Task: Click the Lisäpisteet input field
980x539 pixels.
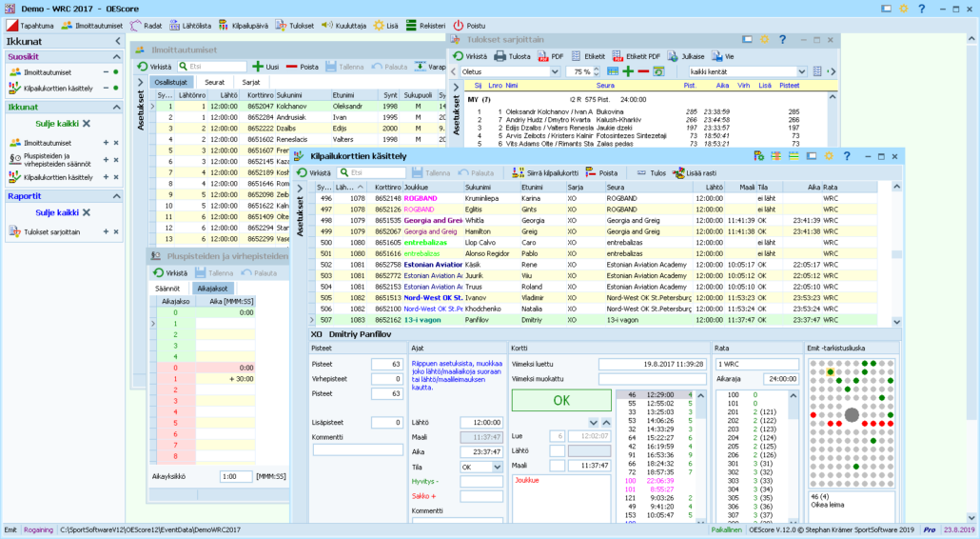Action: (x=386, y=423)
